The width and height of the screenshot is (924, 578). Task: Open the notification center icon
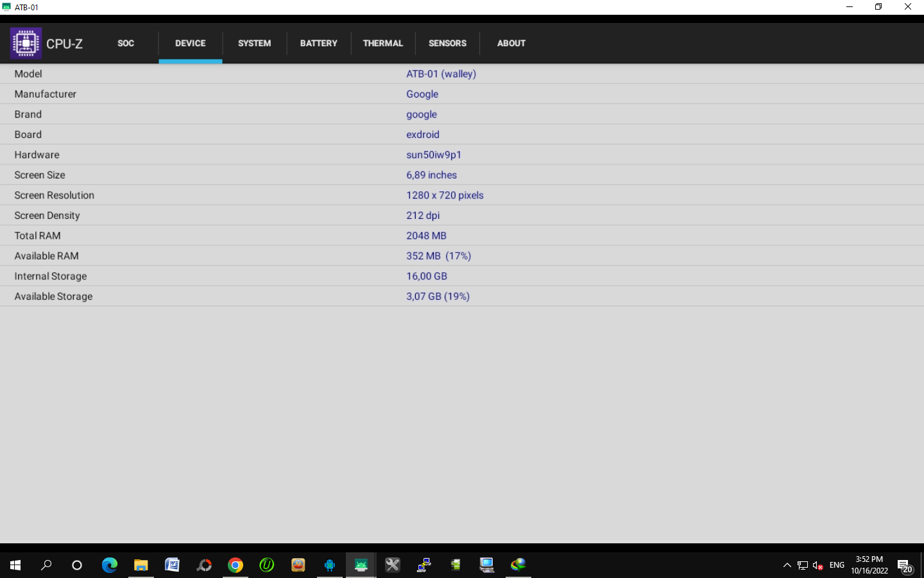(905, 565)
